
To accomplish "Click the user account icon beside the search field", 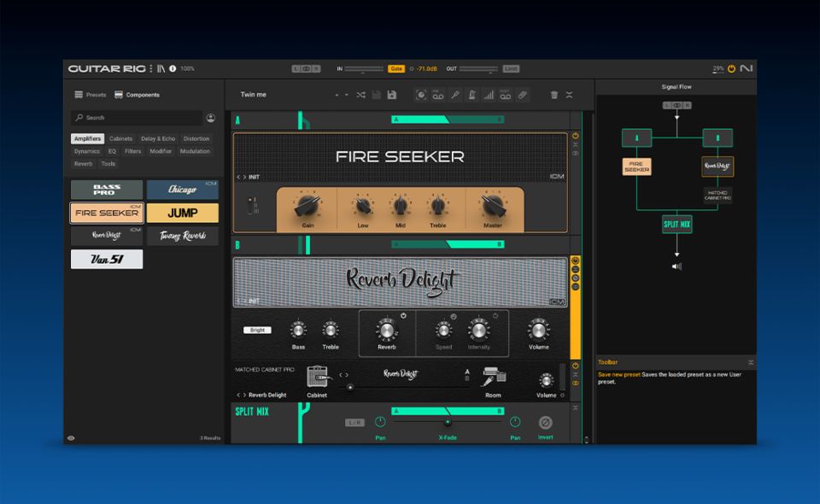I will click(x=211, y=118).
